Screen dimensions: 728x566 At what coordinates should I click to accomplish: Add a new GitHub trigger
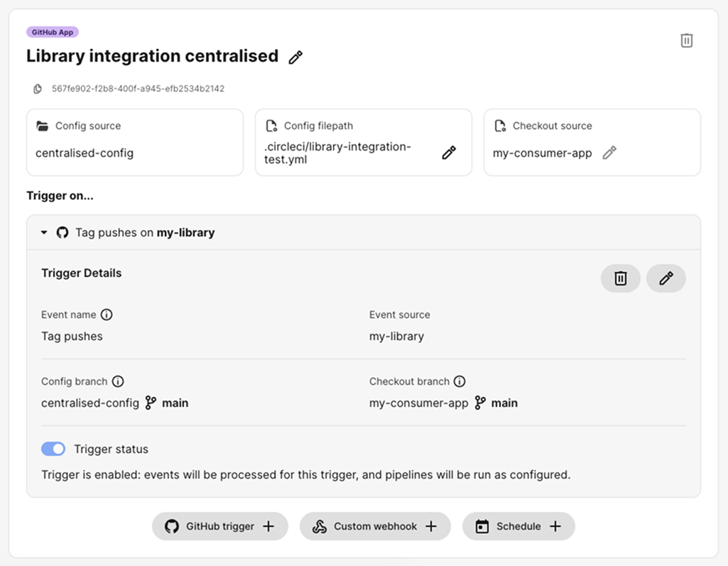point(219,526)
